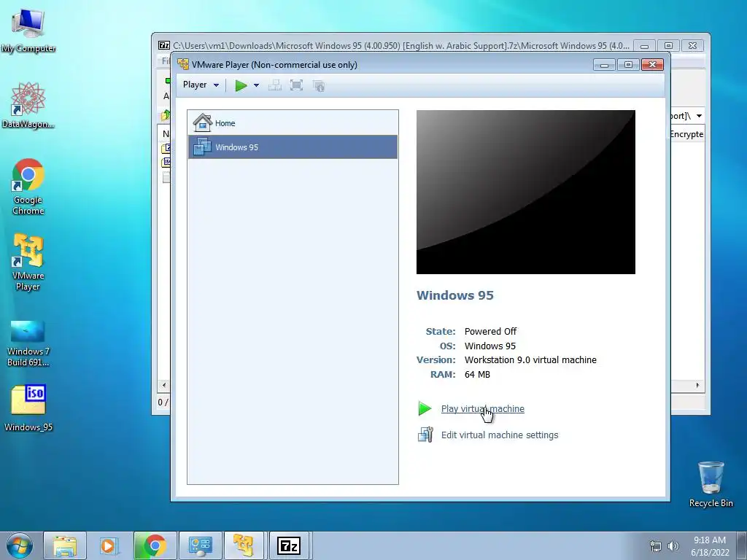Screen dimensions: 747x560
Task: Minimize the 7-Zip window behind
Action: pos(644,46)
